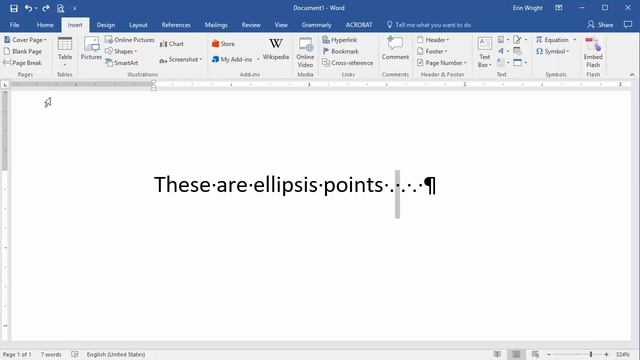Open the Review tab
The height and width of the screenshot is (360, 640).
click(x=251, y=25)
